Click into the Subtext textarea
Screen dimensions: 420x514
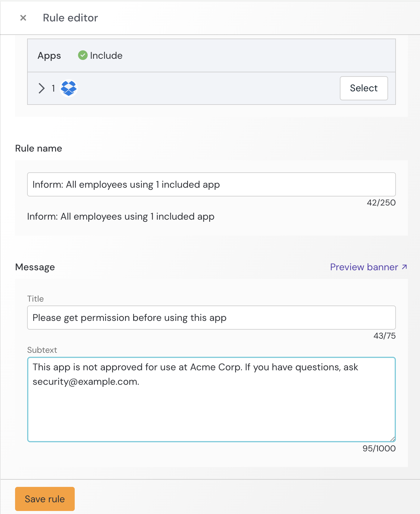pos(211,400)
